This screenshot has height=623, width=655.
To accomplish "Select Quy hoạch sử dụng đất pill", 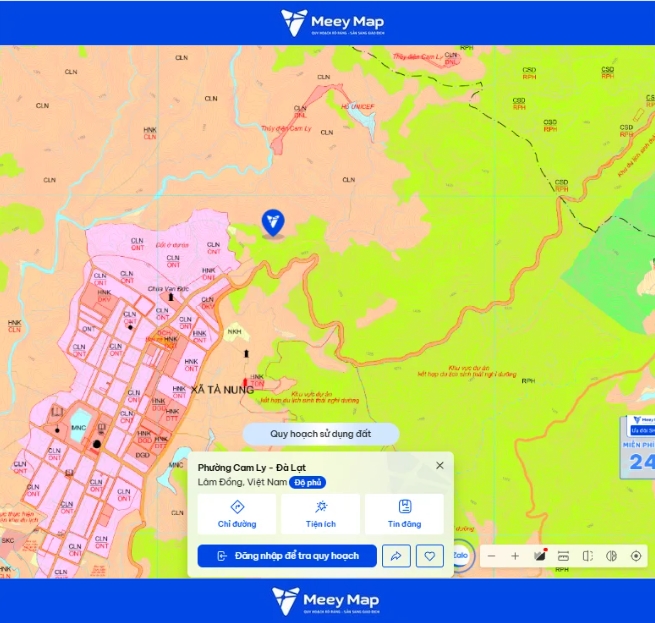I will tap(321, 434).
